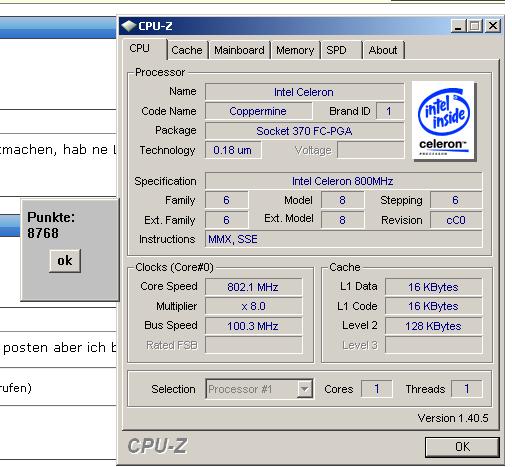Open the Processor #1 selection dropdown
The image size is (512, 467).
point(259,389)
